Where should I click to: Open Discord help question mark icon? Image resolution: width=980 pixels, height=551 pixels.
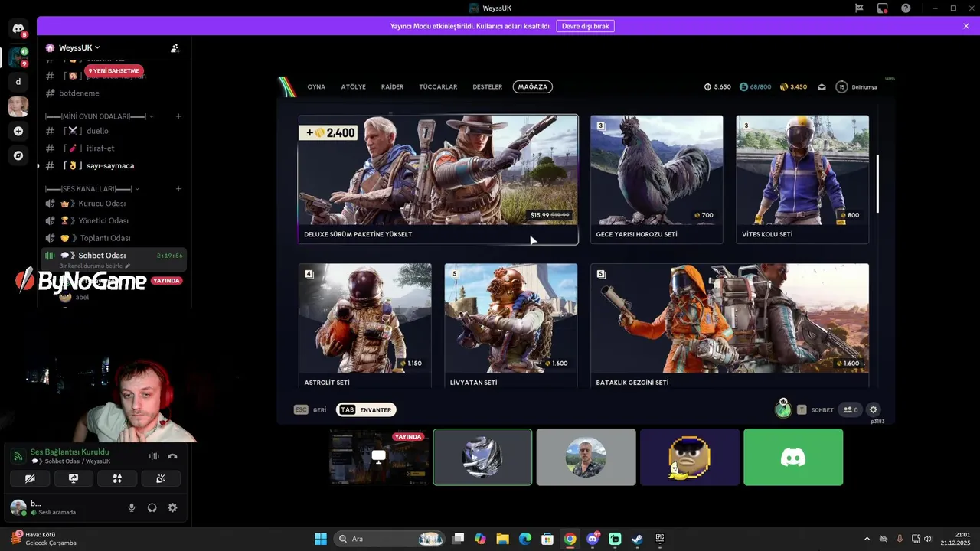(x=906, y=8)
